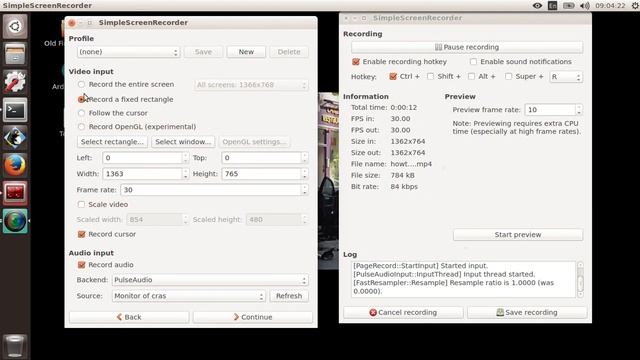Click the Frame rate stepper arrows

(x=304, y=190)
